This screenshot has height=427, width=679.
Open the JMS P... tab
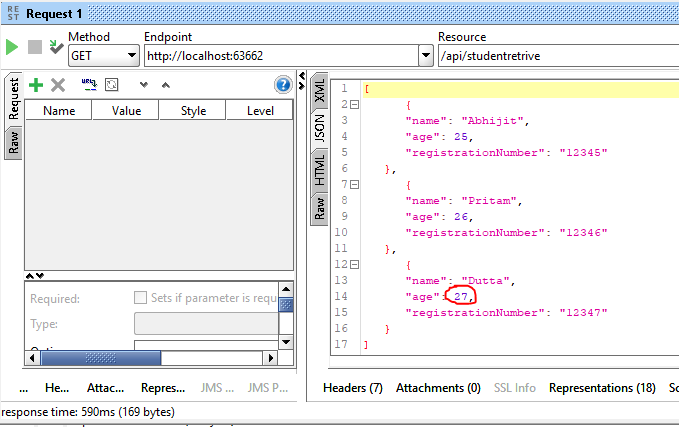(x=268, y=388)
